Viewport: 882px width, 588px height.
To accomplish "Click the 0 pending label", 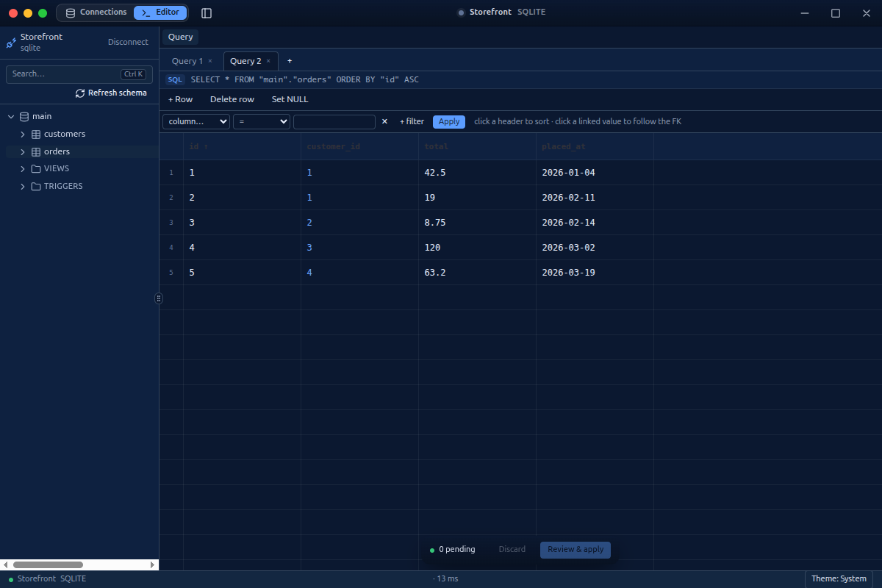I will click(x=457, y=550).
